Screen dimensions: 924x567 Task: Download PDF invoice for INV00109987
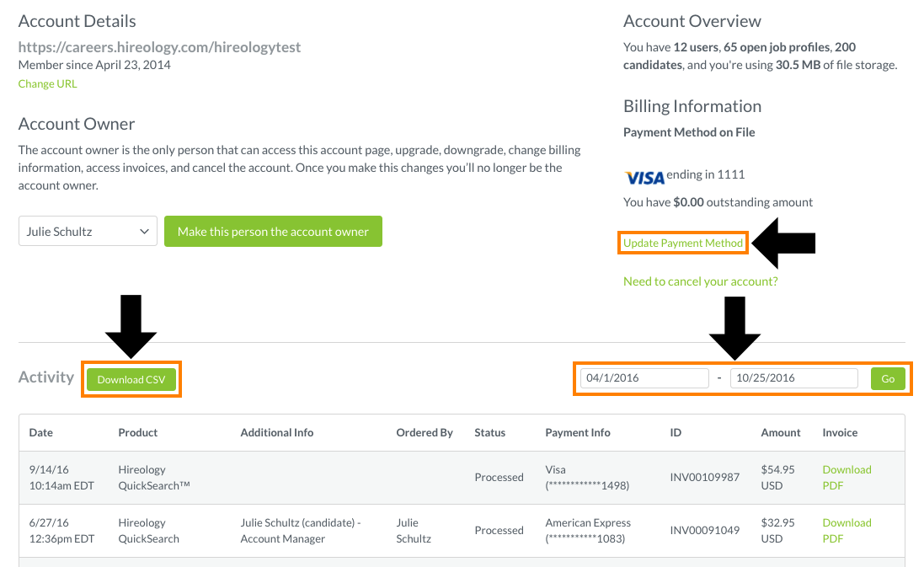coord(847,478)
